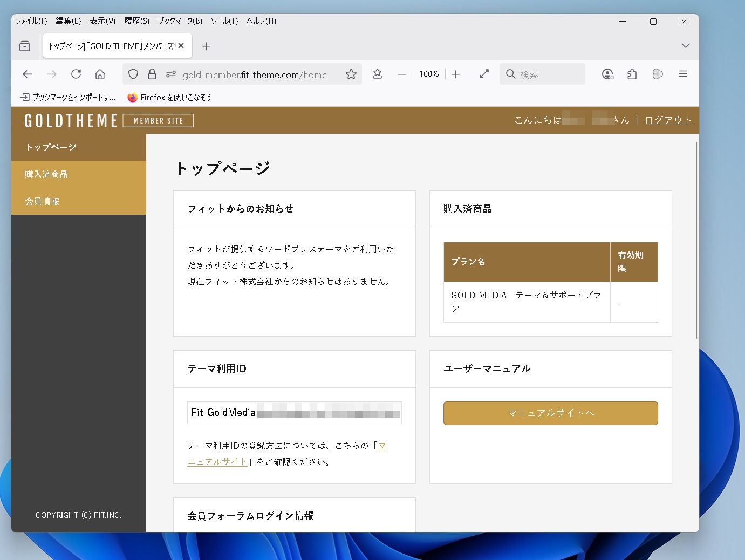This screenshot has height=560, width=745.
Task: Open Firefox を使いこなそう bookmark
Action: point(169,98)
